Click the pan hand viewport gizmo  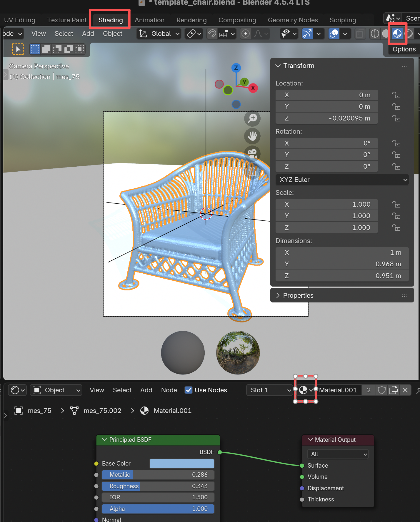[x=252, y=136]
